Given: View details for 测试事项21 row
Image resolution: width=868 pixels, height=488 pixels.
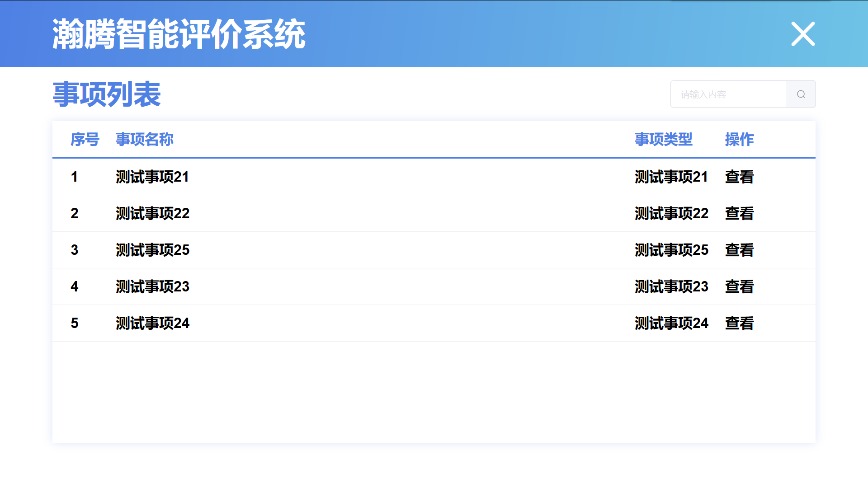Looking at the screenshot, I should [739, 177].
